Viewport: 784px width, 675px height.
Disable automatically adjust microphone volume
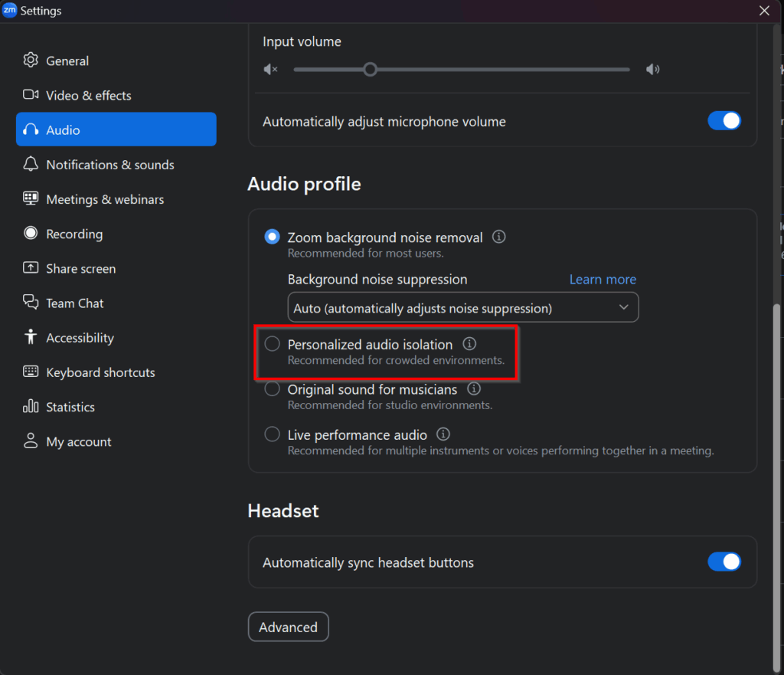click(724, 121)
